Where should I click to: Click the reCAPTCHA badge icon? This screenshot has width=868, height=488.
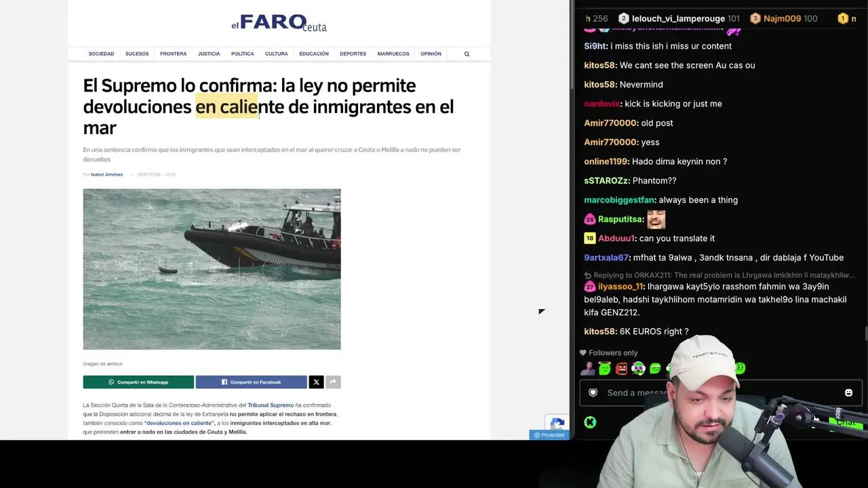(x=557, y=424)
